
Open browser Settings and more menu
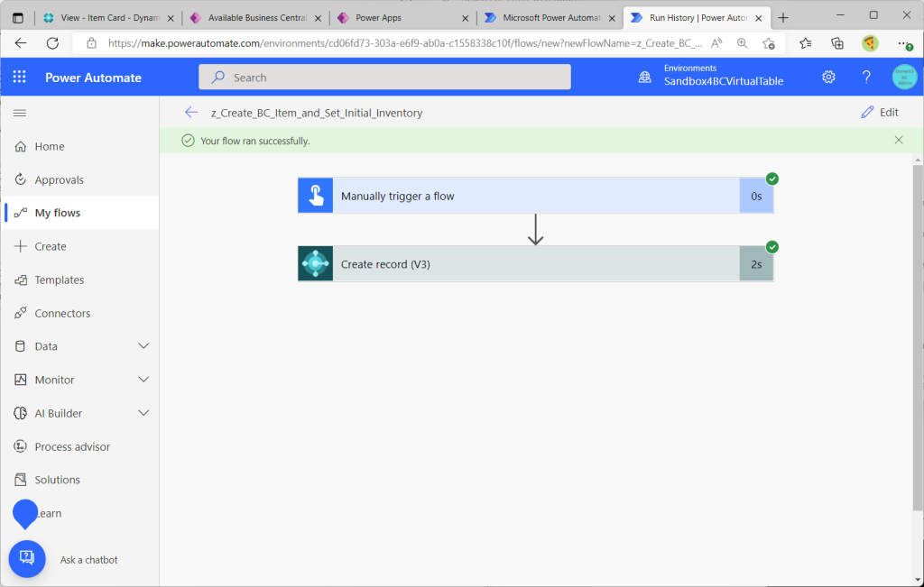[905, 43]
